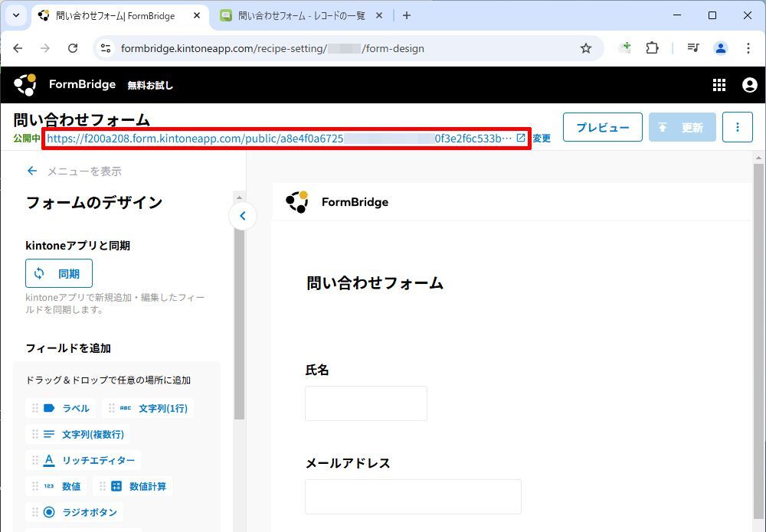
Task: Open the public form URL link
Action: tap(279, 138)
